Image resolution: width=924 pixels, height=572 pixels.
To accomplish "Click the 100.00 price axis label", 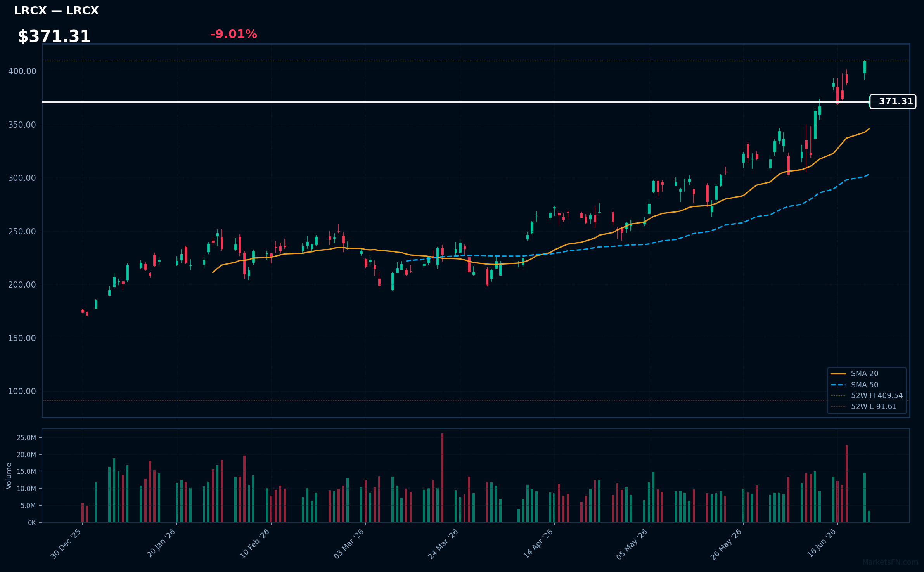I will tap(22, 392).
